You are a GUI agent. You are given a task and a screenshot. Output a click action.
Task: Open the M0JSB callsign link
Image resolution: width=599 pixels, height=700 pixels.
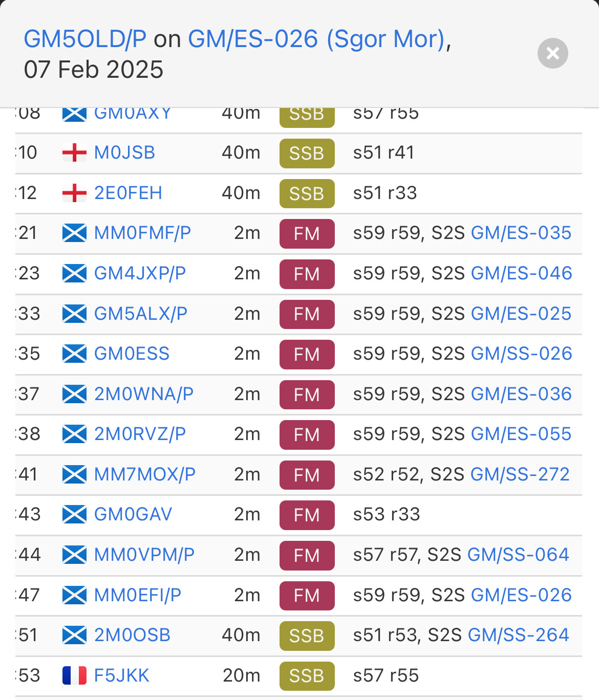coord(124,152)
